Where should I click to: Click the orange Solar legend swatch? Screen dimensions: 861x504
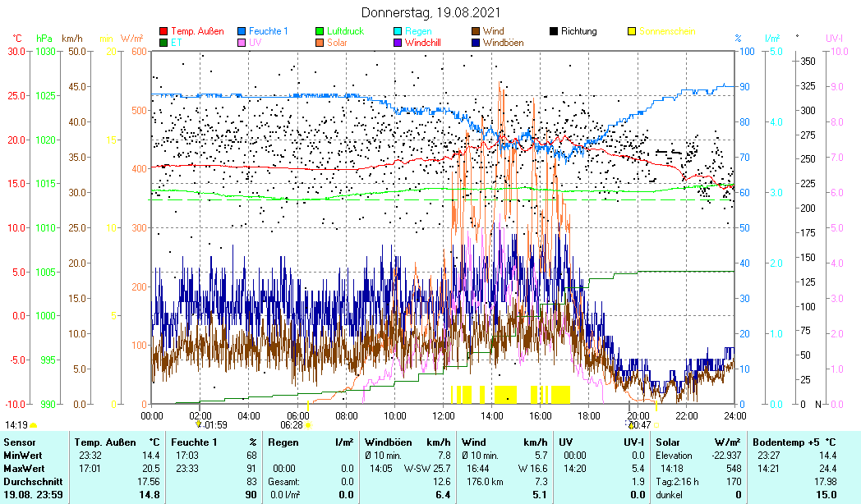320,43
